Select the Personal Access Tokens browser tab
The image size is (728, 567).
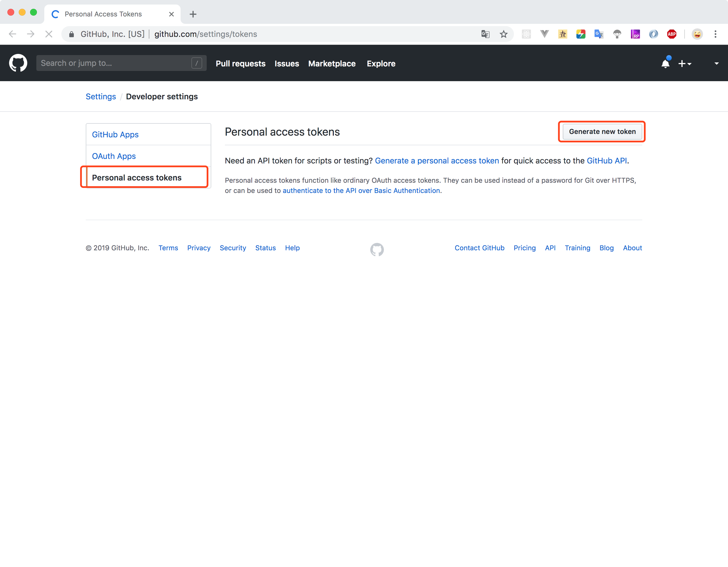pyautogui.click(x=112, y=14)
